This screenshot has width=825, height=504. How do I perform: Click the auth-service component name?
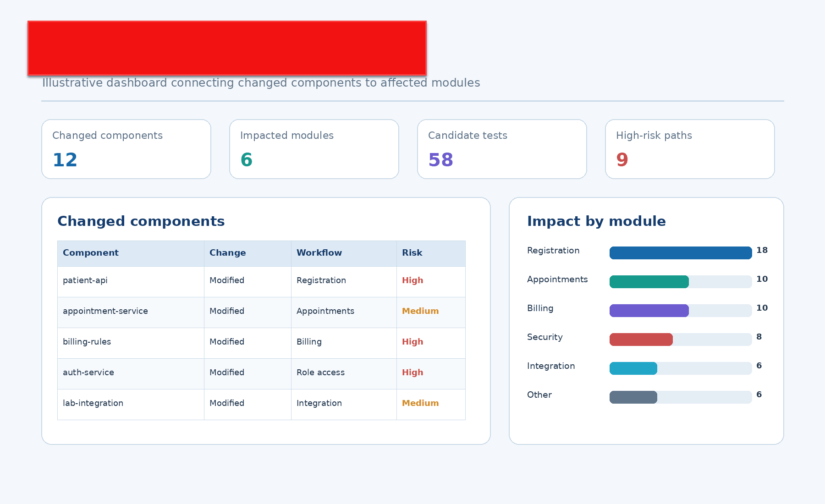click(x=88, y=372)
